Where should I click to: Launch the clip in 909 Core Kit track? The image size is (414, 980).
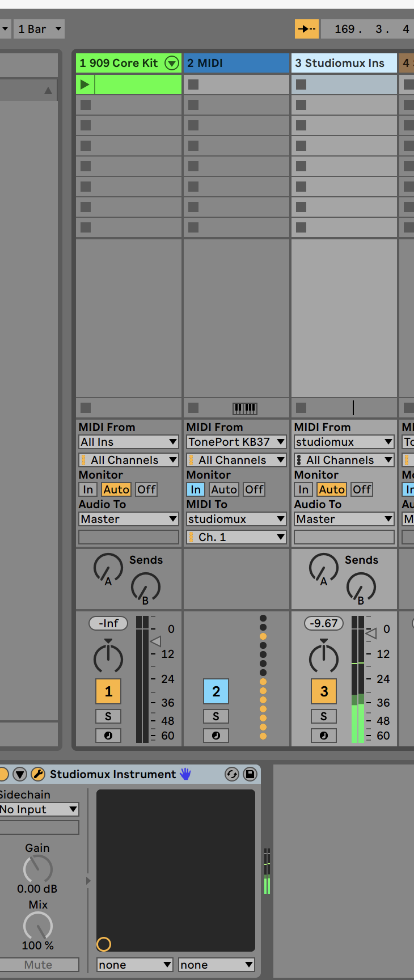pos(85,85)
